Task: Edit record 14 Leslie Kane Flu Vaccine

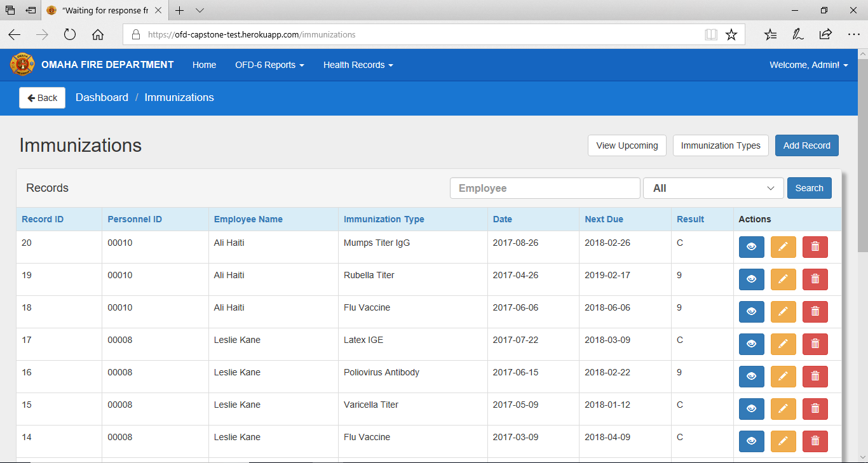Action: pos(783,441)
